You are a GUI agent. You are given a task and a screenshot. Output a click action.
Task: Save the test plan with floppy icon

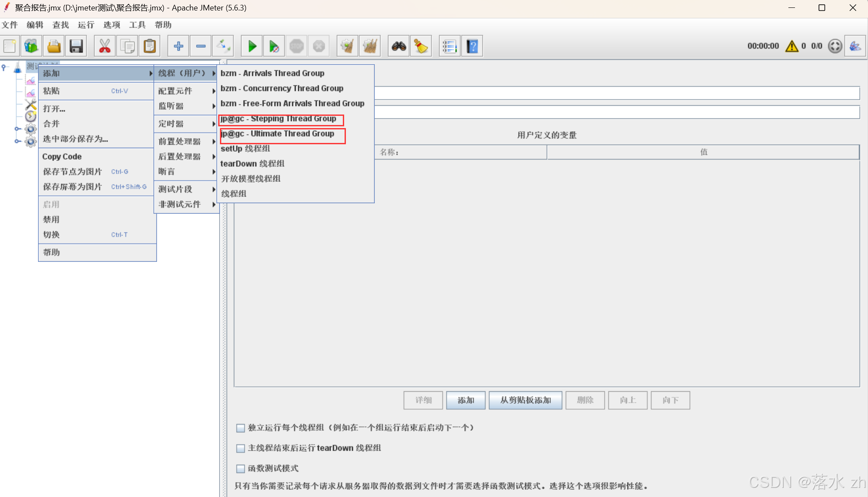[76, 46]
